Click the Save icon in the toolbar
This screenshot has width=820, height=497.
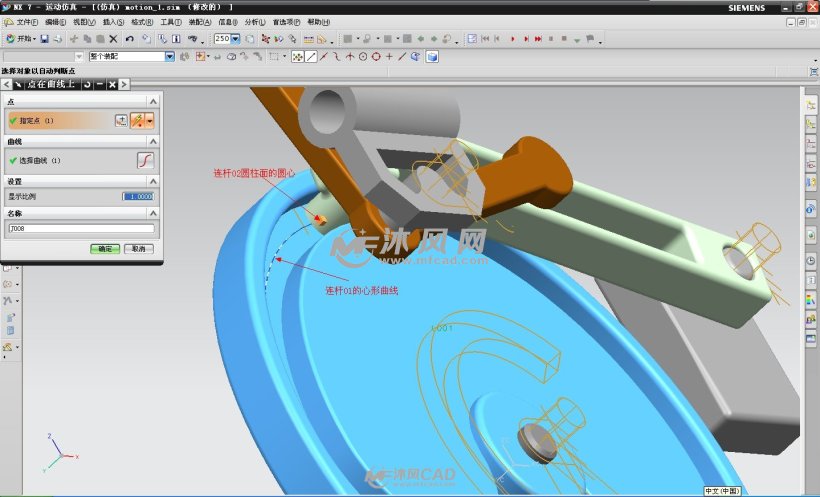click(45, 39)
